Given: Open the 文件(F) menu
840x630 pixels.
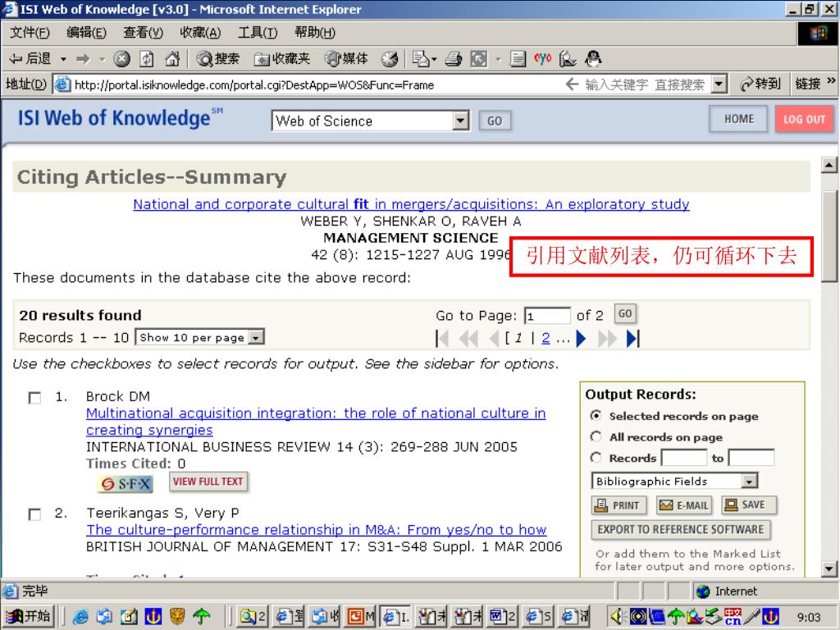Looking at the screenshot, I should (30, 33).
